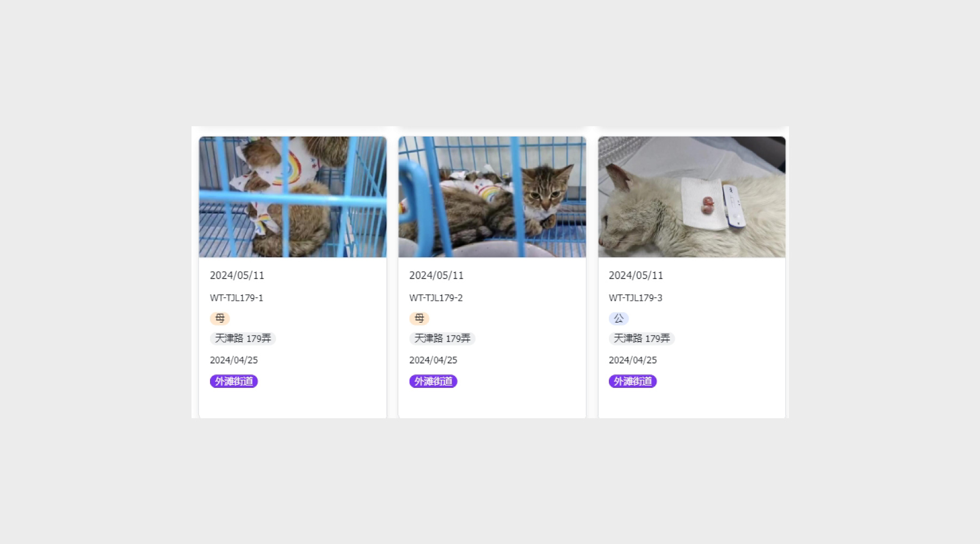980x544 pixels.
Task: Click purple 外滩街道 badge on second card
Action: tap(433, 381)
